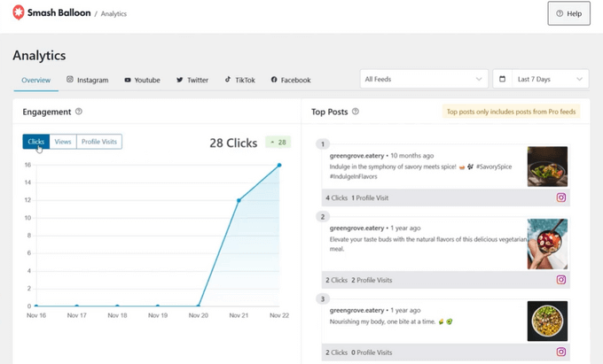Screen dimensions: 603x364
Task: Click the Top Posts help tooltip icon
Action: tap(356, 112)
